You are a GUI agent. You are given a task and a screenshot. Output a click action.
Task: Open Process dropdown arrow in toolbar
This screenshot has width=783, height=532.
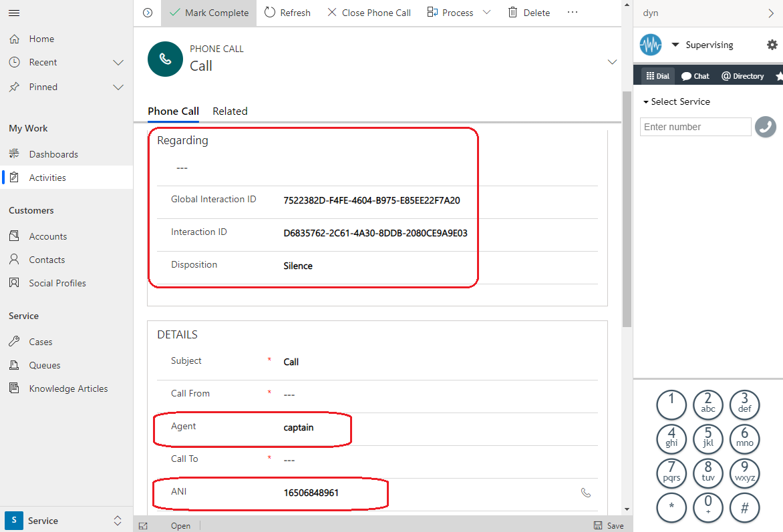tap(486, 13)
